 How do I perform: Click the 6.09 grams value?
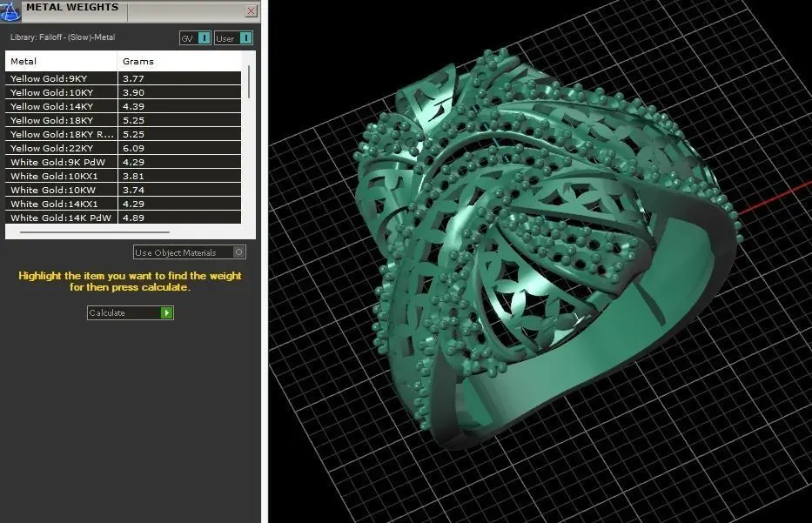click(133, 148)
